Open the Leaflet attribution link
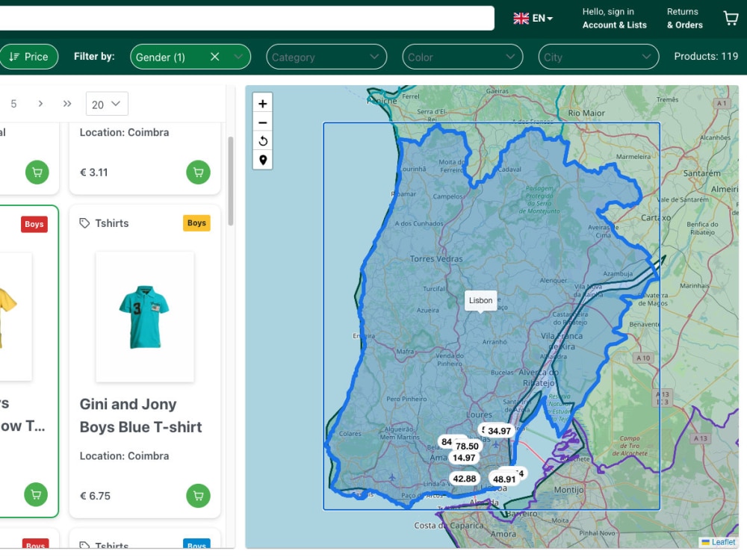The image size is (747, 560). pos(722,542)
